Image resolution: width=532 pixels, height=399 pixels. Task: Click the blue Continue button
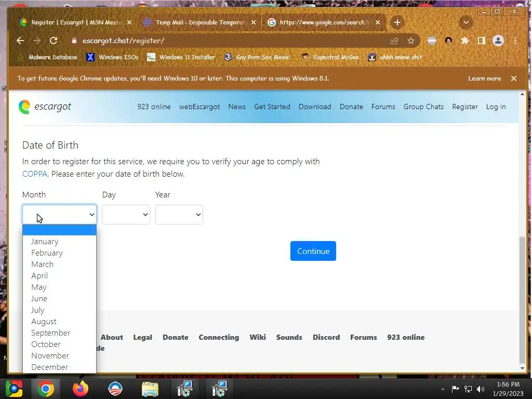coord(313,251)
